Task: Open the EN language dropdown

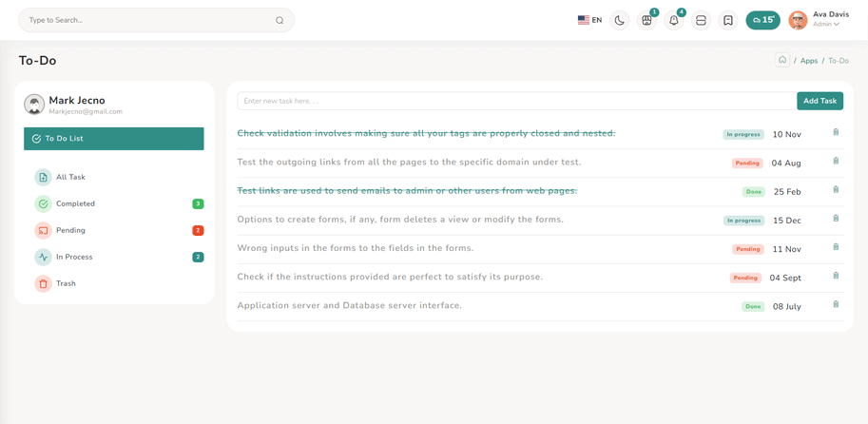Action: pyautogui.click(x=589, y=20)
